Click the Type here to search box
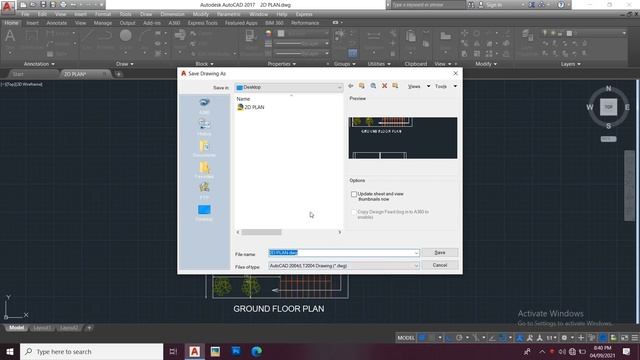This screenshot has height=360, width=640. 91,351
